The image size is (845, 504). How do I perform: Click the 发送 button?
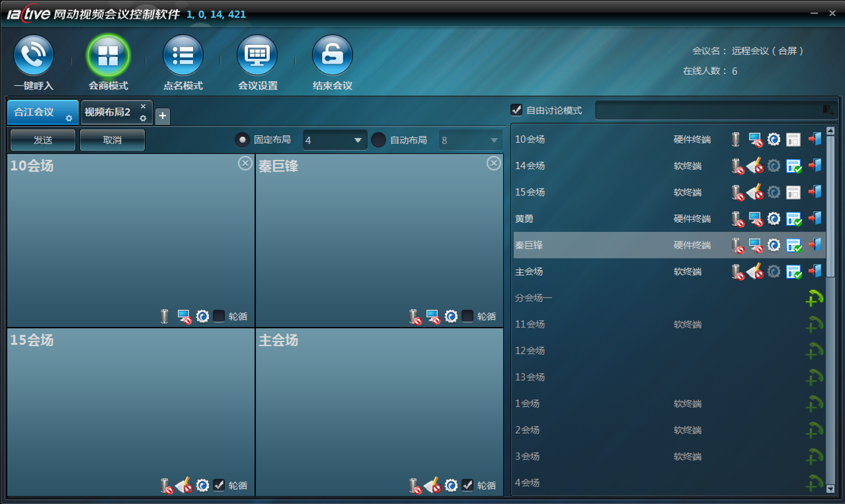tap(43, 140)
